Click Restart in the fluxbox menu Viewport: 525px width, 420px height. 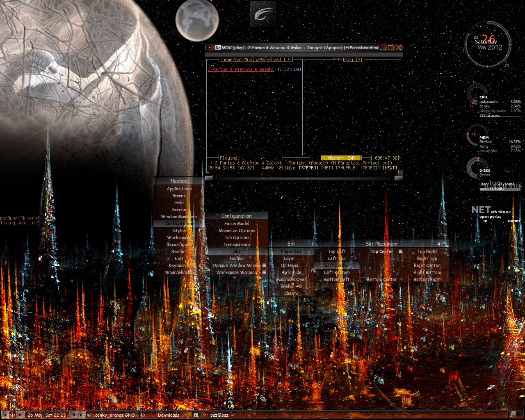pos(179,251)
